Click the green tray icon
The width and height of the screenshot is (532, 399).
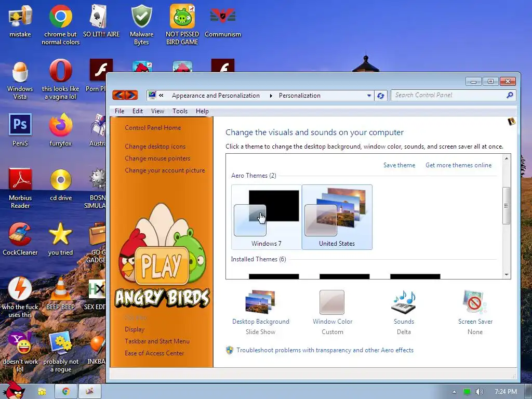(467, 392)
